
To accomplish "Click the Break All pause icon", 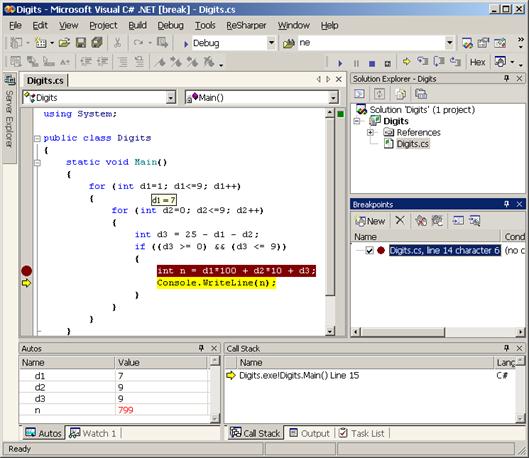I will pyautogui.click(x=356, y=63).
